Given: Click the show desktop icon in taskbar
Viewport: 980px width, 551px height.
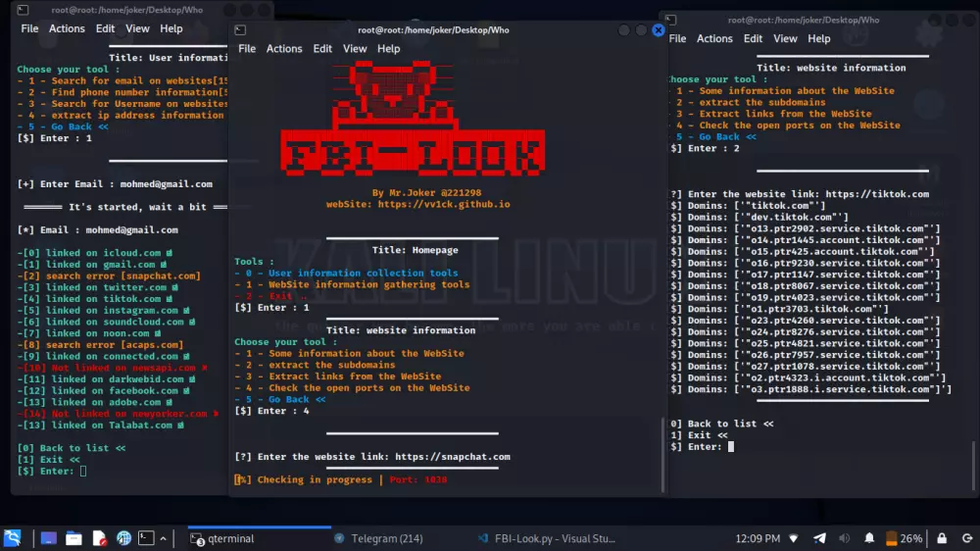Looking at the screenshot, I should [x=48, y=538].
